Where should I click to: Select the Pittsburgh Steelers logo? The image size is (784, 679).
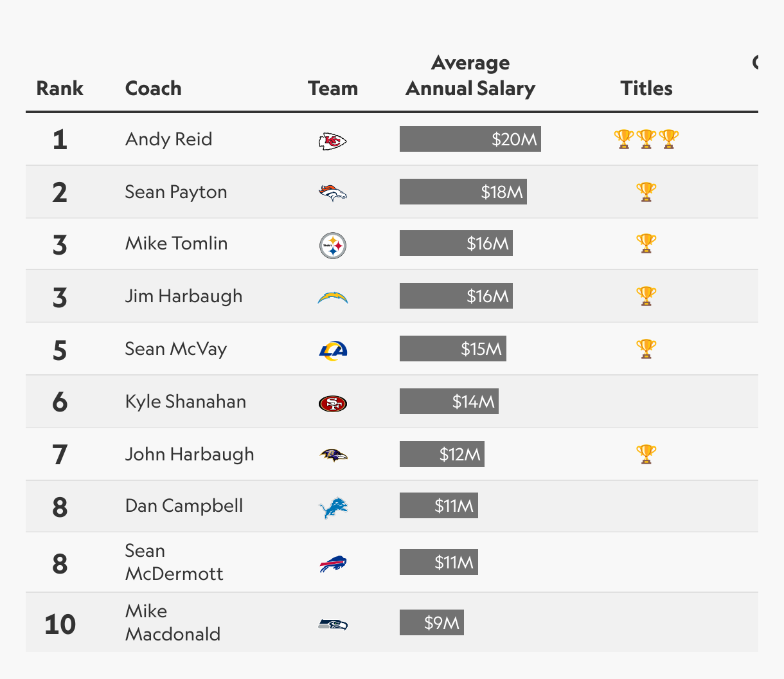(x=333, y=246)
